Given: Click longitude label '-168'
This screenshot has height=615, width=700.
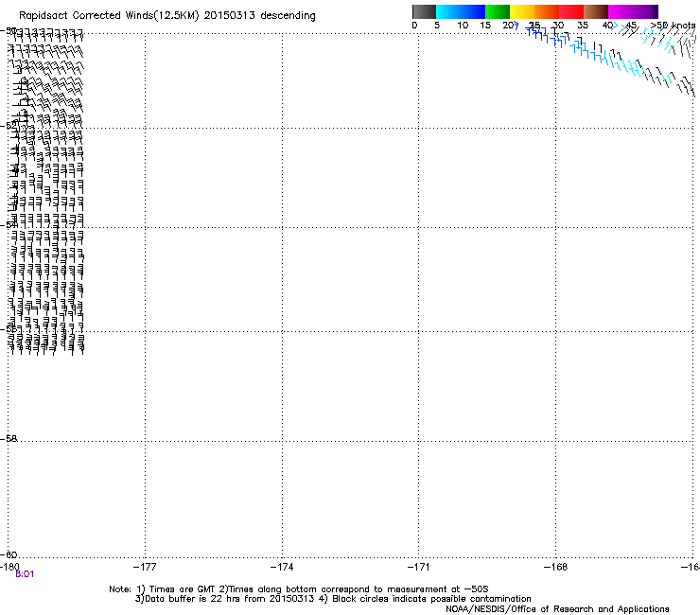Looking at the screenshot, I should (556, 567).
